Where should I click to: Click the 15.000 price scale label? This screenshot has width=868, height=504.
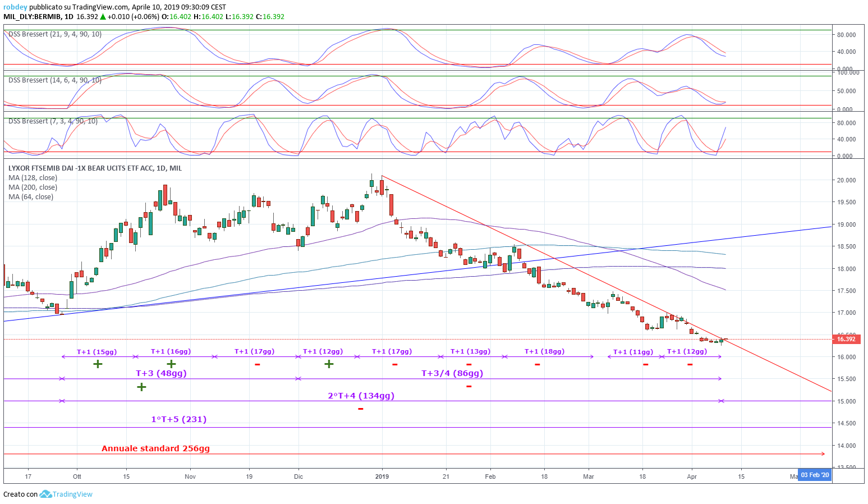click(x=846, y=401)
